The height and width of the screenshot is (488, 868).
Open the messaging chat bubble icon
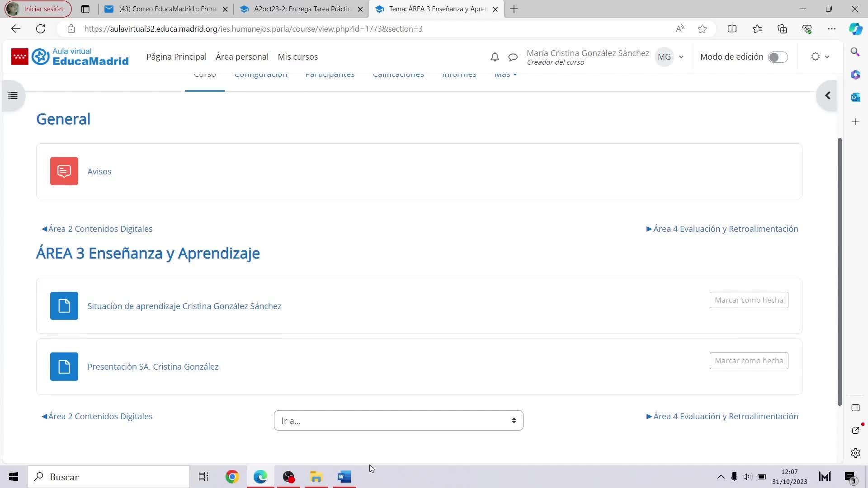[513, 57]
